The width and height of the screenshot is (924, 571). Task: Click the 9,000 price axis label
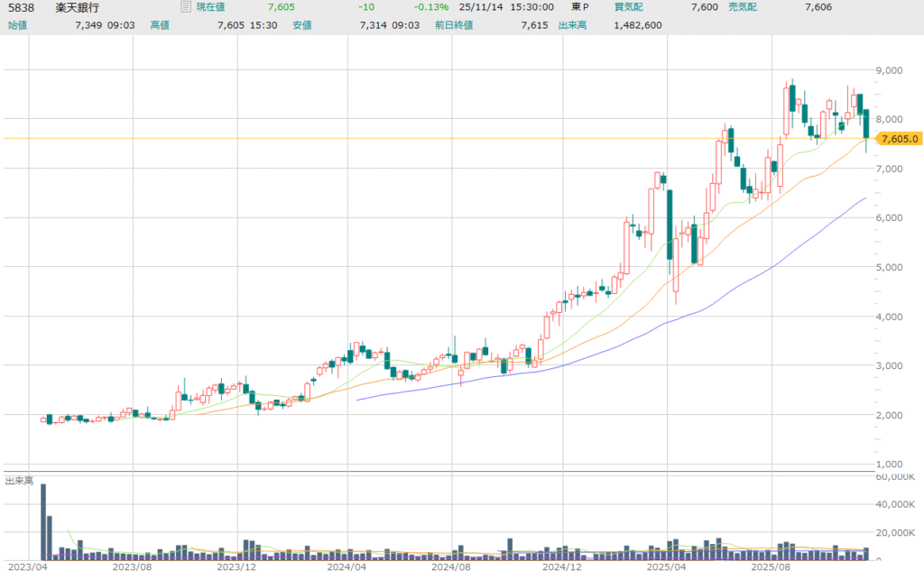point(895,70)
